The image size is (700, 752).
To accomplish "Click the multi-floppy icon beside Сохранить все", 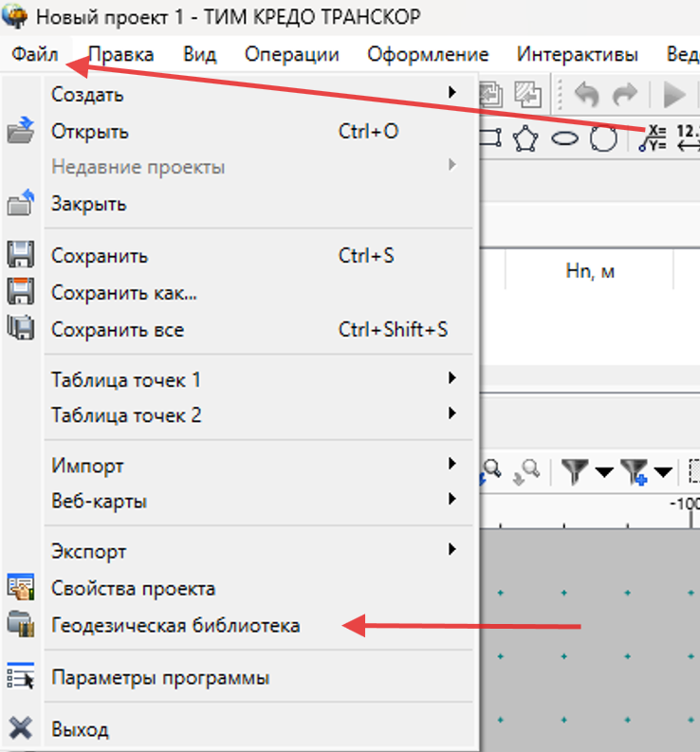I will [21, 327].
